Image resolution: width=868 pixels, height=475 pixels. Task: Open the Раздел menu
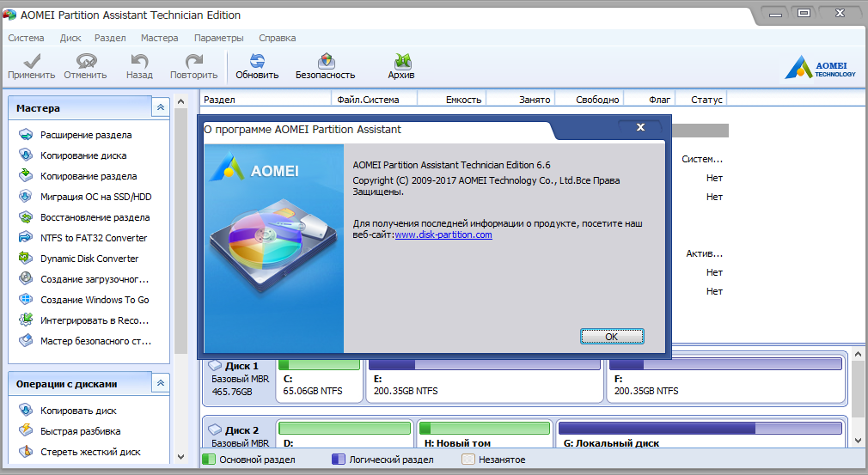110,38
